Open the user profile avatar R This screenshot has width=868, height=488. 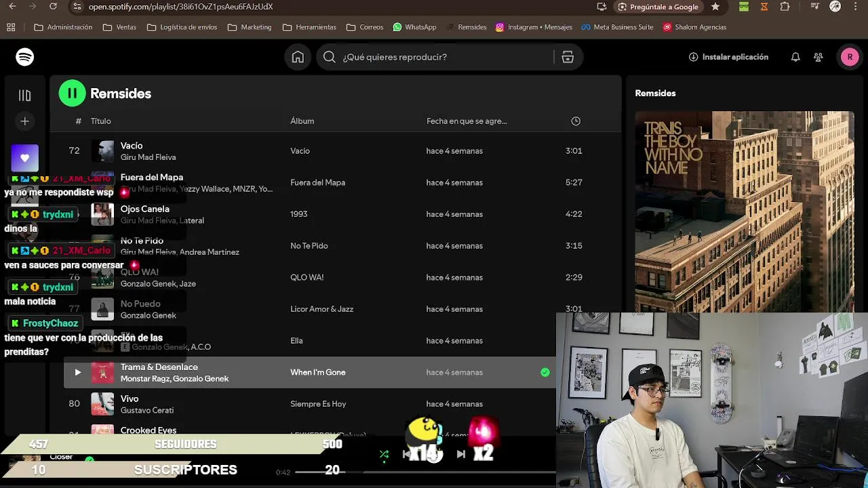[x=850, y=57]
